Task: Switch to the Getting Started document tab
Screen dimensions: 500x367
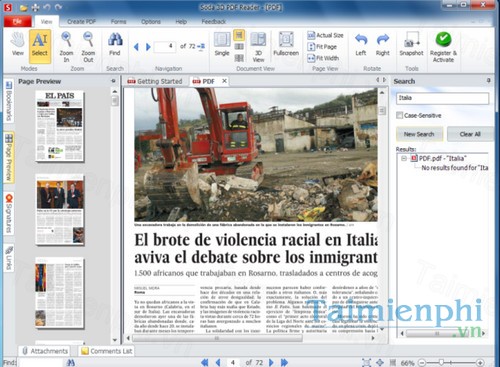Action: [x=155, y=81]
